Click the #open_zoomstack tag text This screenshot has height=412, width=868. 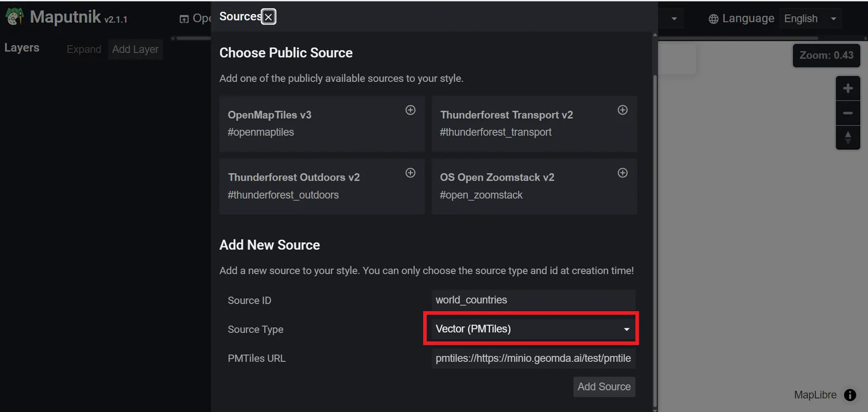(x=481, y=195)
